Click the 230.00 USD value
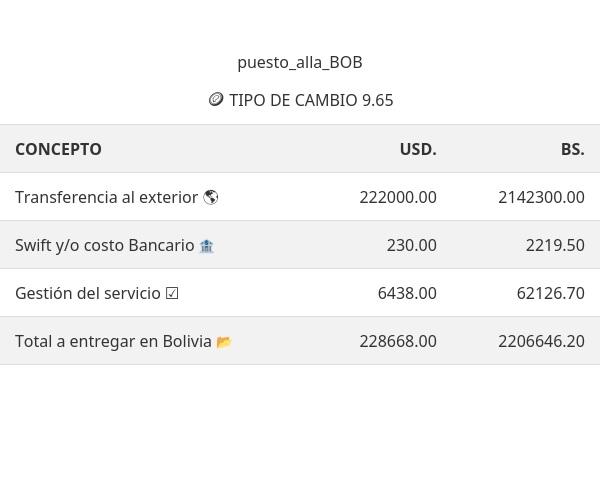 click(411, 245)
